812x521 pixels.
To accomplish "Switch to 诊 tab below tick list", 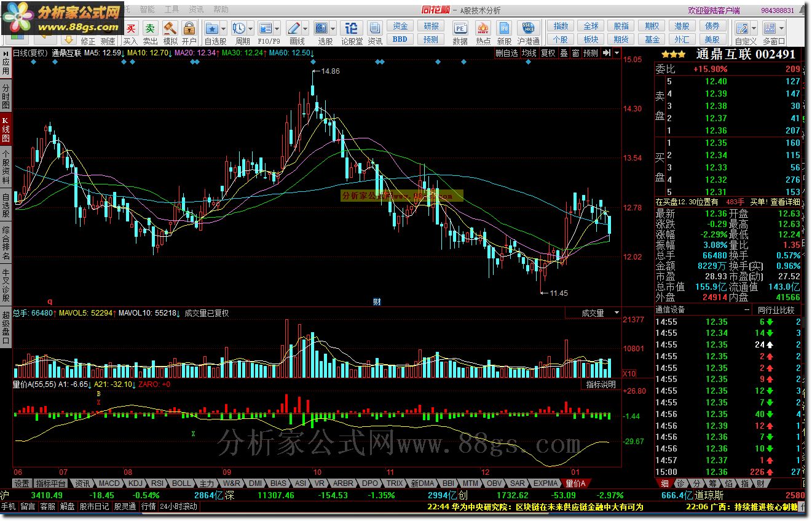I will coord(682,483).
